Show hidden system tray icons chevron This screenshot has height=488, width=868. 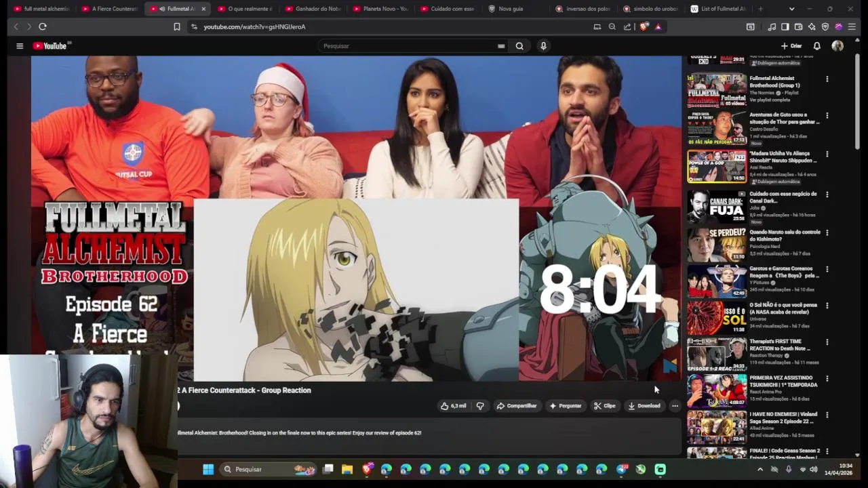click(760, 469)
